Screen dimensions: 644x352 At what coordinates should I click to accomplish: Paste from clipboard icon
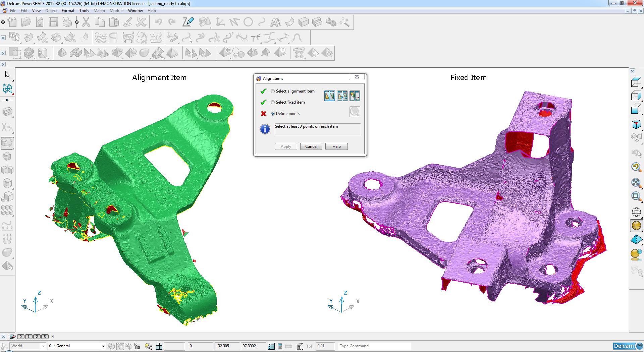pos(114,22)
